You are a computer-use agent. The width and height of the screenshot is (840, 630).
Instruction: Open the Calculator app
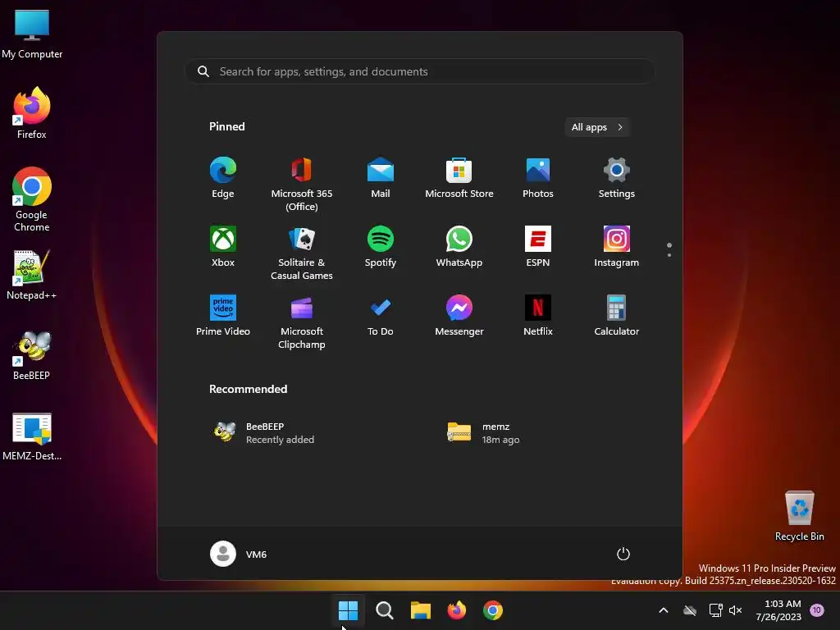[617, 316]
